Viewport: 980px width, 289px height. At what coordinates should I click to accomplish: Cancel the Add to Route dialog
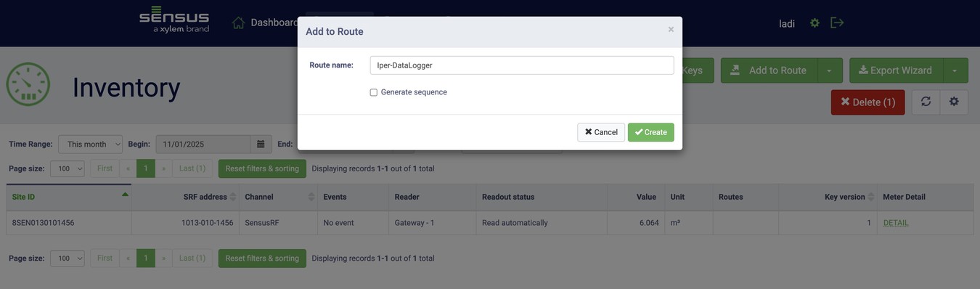601,132
